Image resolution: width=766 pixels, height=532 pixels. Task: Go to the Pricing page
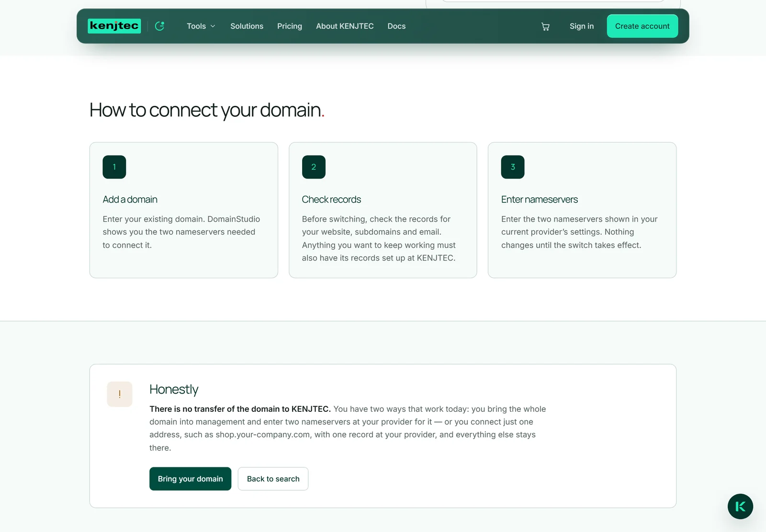pos(290,26)
